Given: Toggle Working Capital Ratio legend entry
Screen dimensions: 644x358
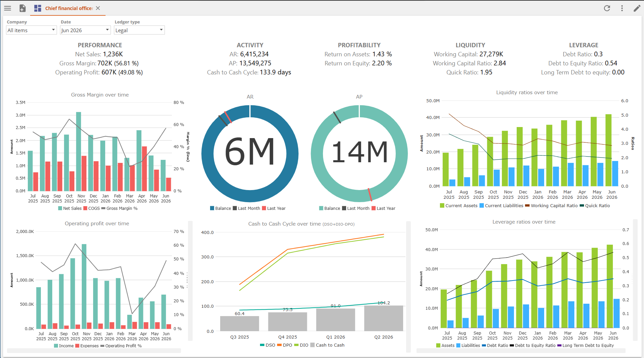Looking at the screenshot, I should coord(552,206).
